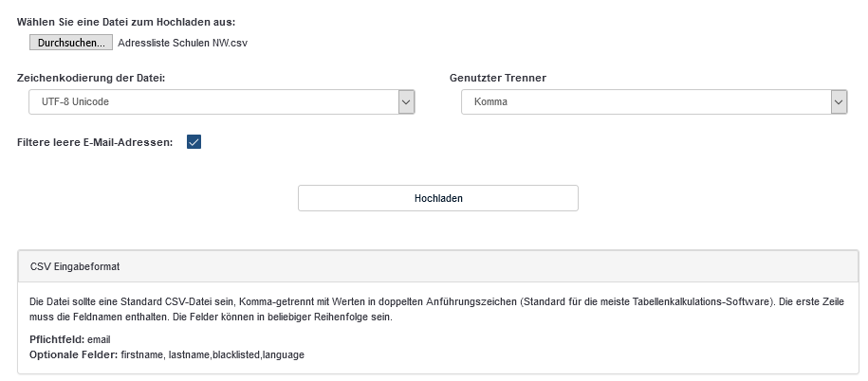
Task: Toggle the Filtere leere E-Mail-Adressen checkbox
Action: click(194, 142)
